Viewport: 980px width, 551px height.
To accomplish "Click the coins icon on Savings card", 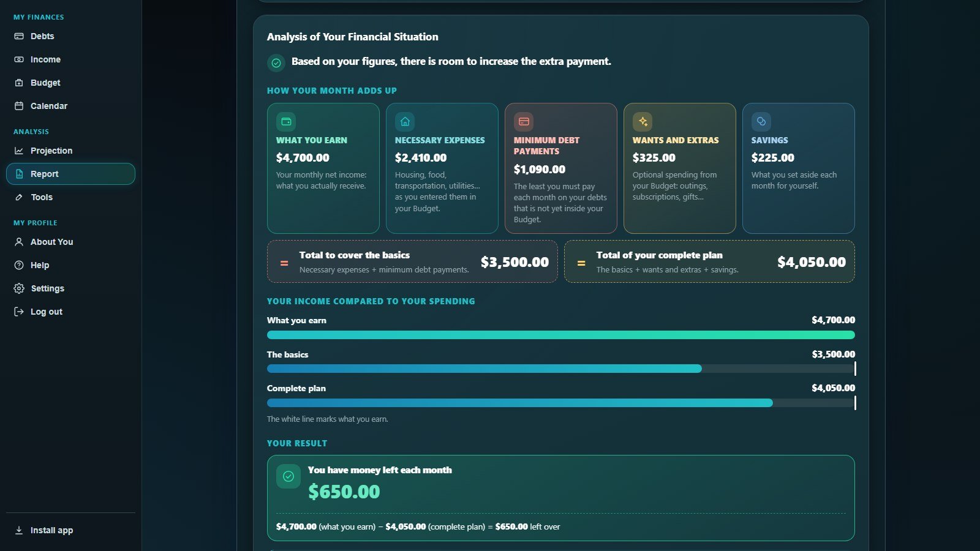I will coord(761,121).
